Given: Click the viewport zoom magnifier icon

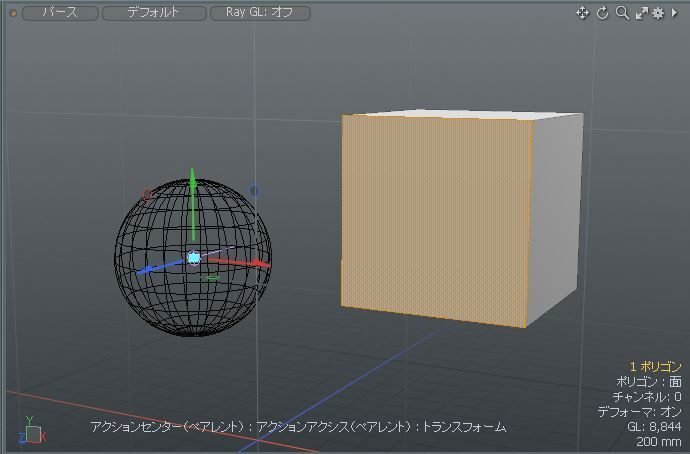Looking at the screenshot, I should pos(622,13).
